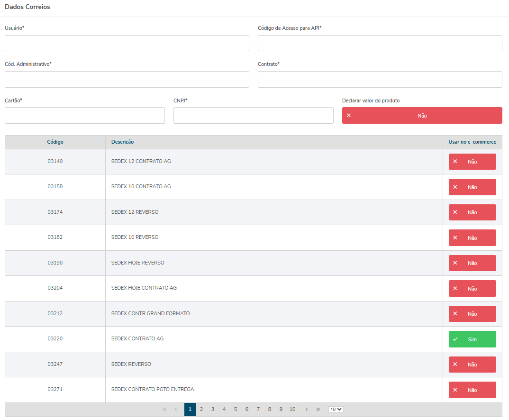The height and width of the screenshot is (420, 509).
Task: Go to page 10
Action: tap(292, 410)
